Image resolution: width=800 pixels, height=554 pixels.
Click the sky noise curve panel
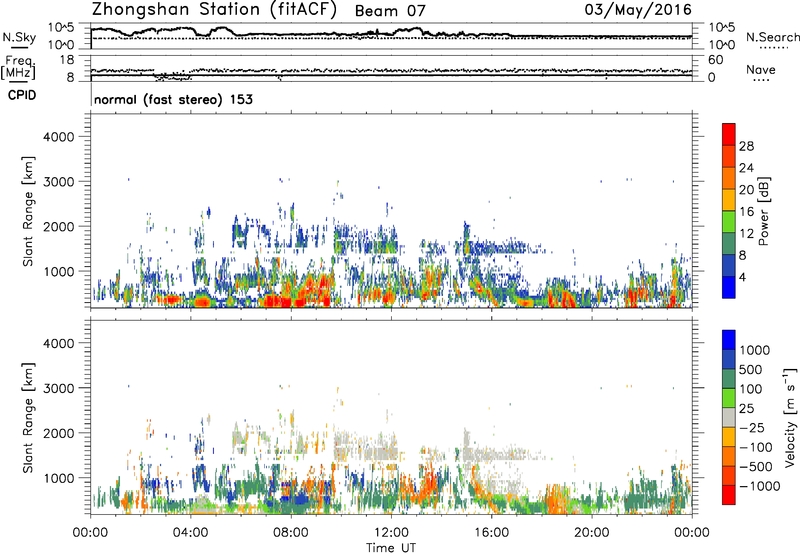[391, 36]
